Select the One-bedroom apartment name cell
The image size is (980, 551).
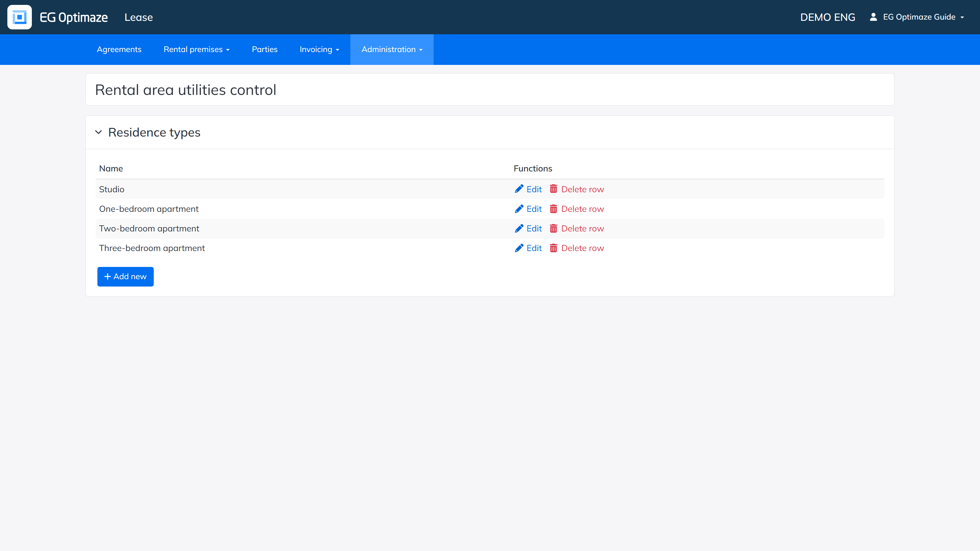click(149, 209)
